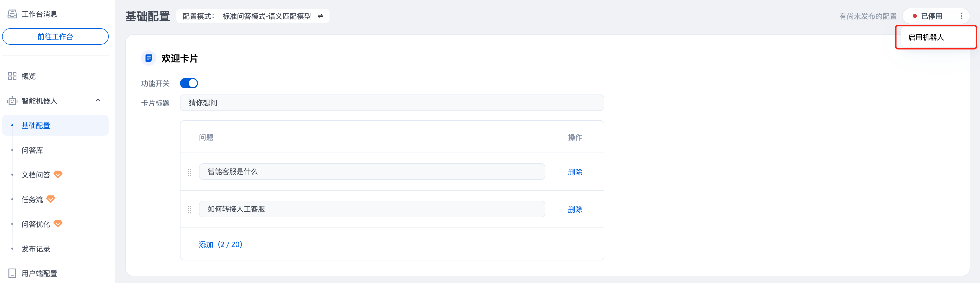Click the premium badge next to 文档问答
The width and height of the screenshot is (980, 283).
coord(58,174)
